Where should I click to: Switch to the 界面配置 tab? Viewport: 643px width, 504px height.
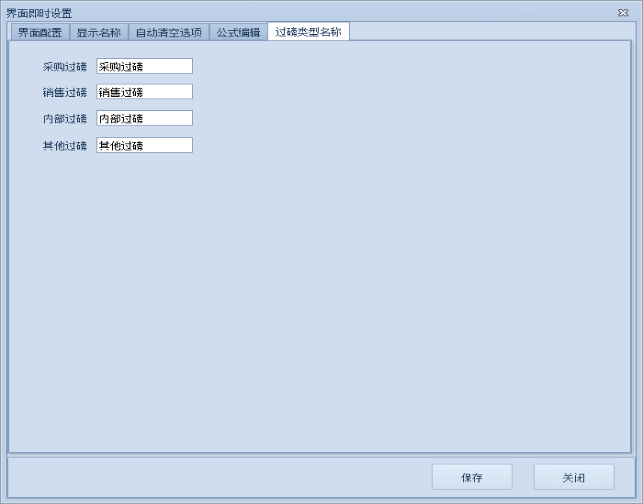point(40,32)
